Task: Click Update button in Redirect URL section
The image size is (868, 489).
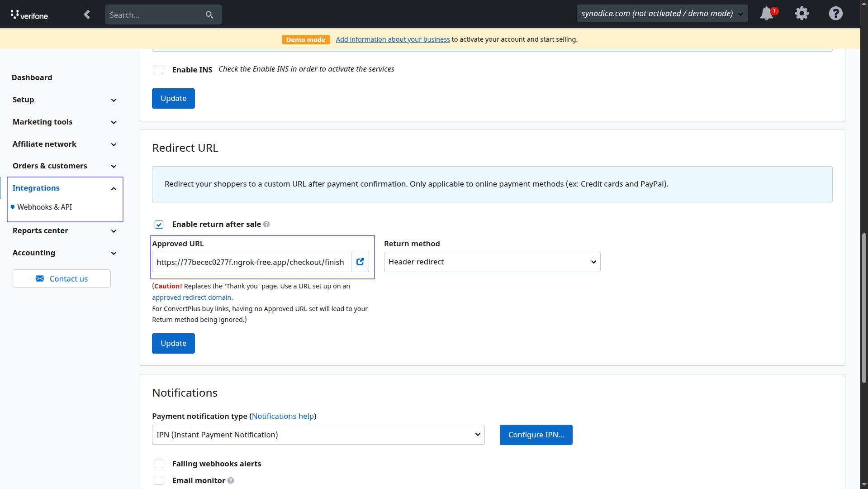Action: click(173, 343)
